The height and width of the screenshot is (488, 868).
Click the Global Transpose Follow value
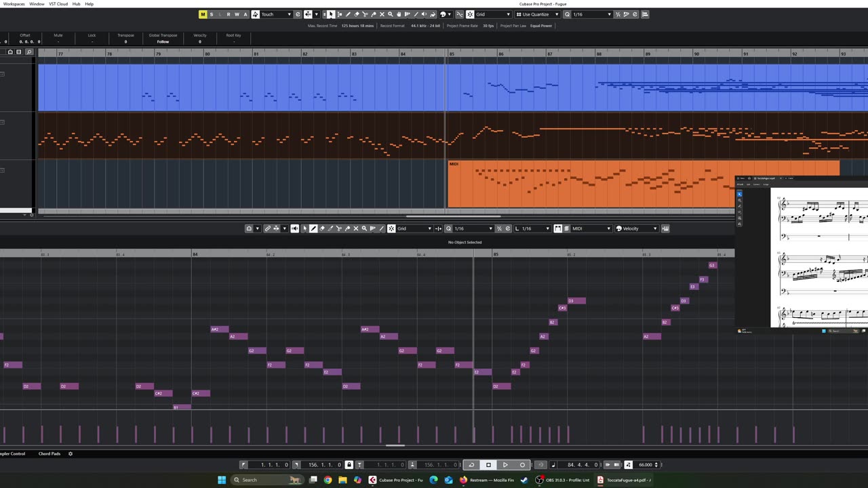163,41
